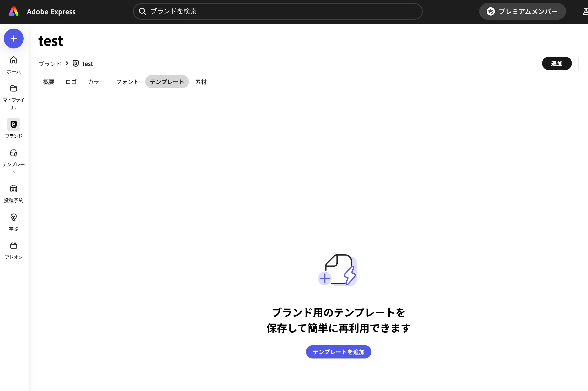Click the プレミアムメンバー button
The width and height of the screenshot is (588, 391).
pyautogui.click(x=522, y=11)
